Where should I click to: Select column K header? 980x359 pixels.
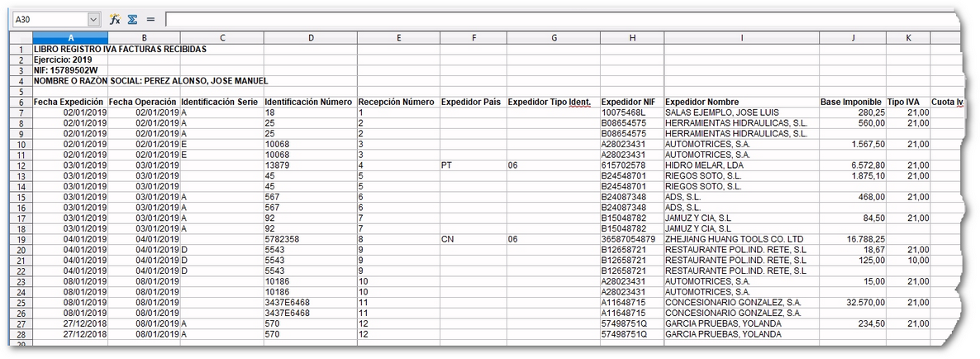(908, 38)
